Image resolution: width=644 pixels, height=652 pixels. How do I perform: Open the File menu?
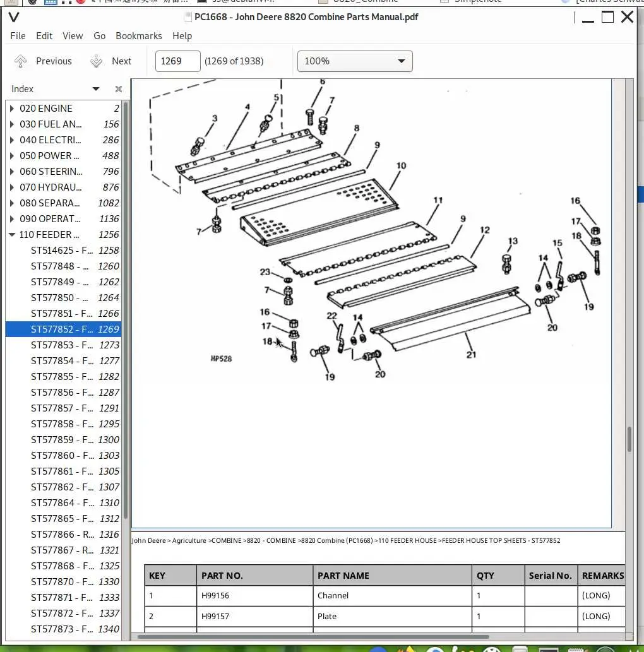(x=18, y=36)
